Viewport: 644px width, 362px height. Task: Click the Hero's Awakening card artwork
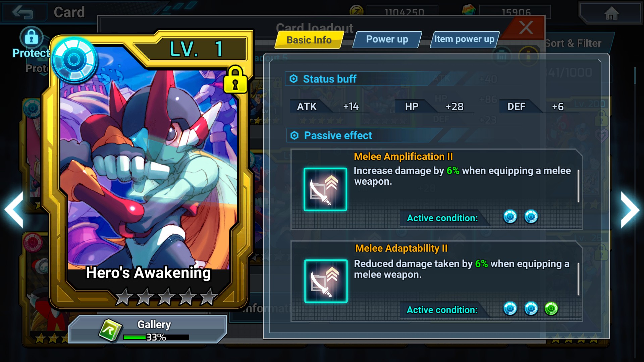pos(149,168)
